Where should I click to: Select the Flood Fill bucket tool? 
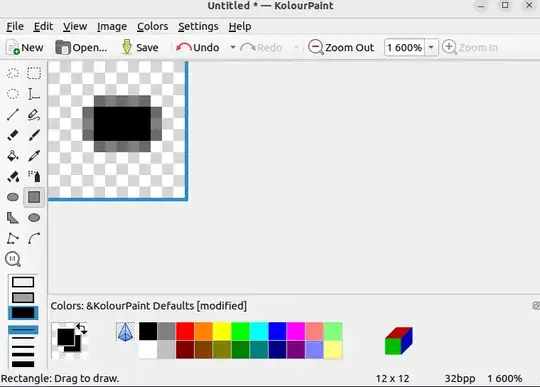point(13,156)
